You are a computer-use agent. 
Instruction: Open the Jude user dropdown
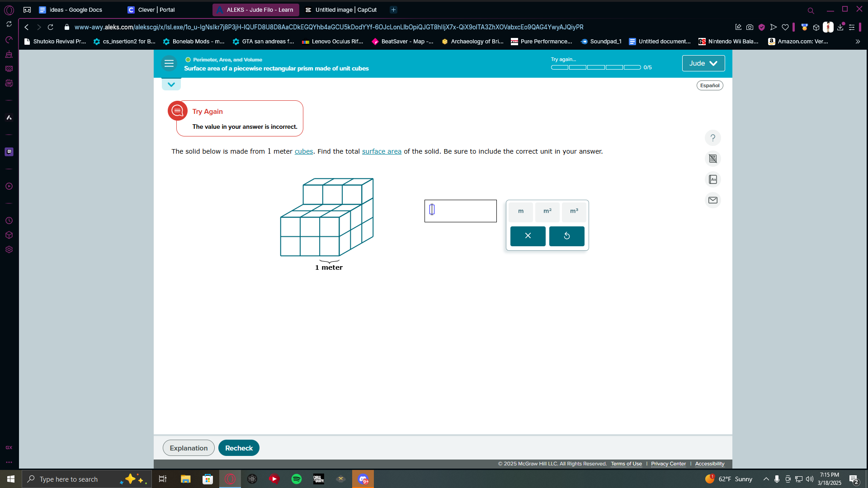click(703, 63)
